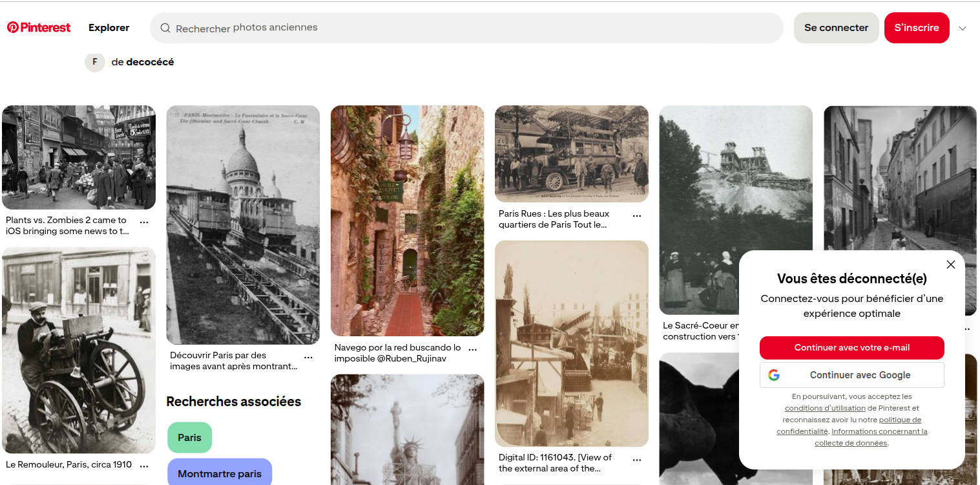The image size is (980, 485).
Task: Click the S'inscrire button
Action: pos(916,28)
